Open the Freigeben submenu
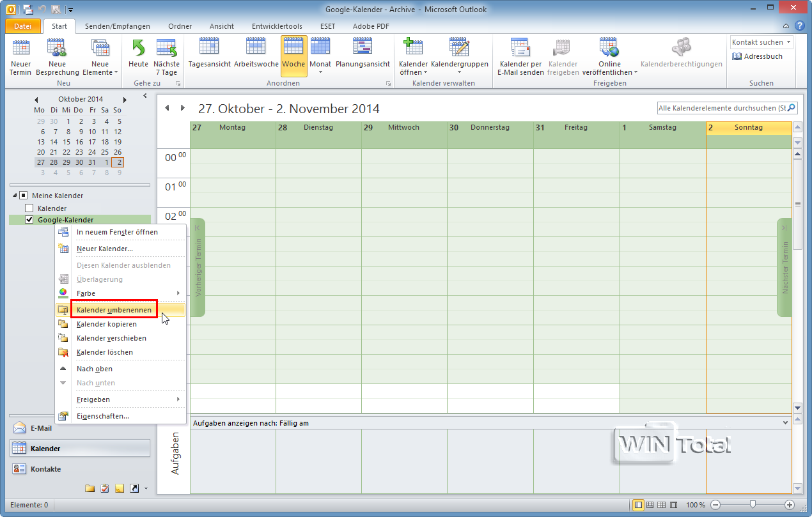812x517 pixels. click(x=121, y=399)
